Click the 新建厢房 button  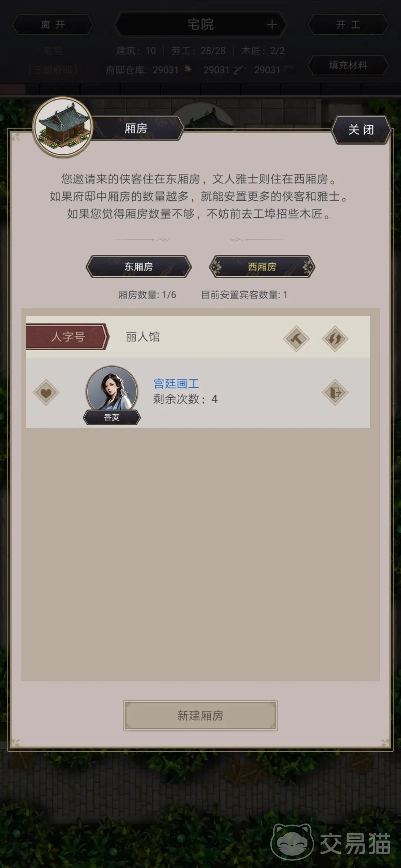200,715
